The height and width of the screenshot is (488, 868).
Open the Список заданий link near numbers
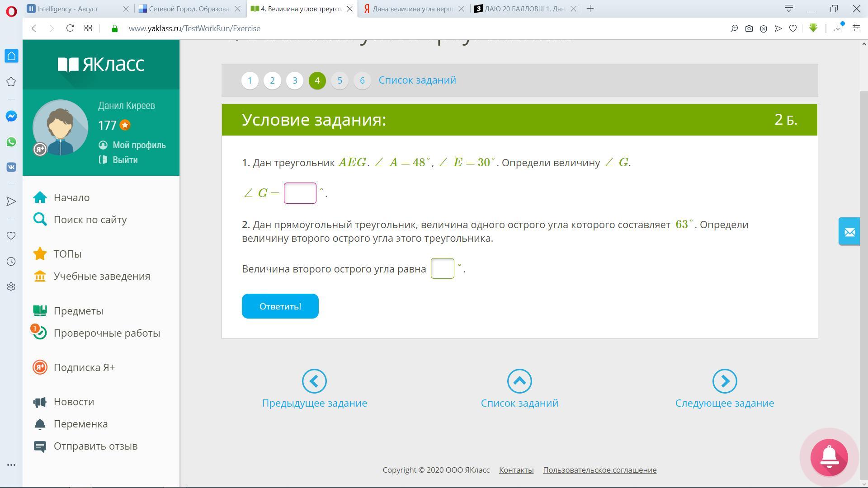(x=417, y=80)
